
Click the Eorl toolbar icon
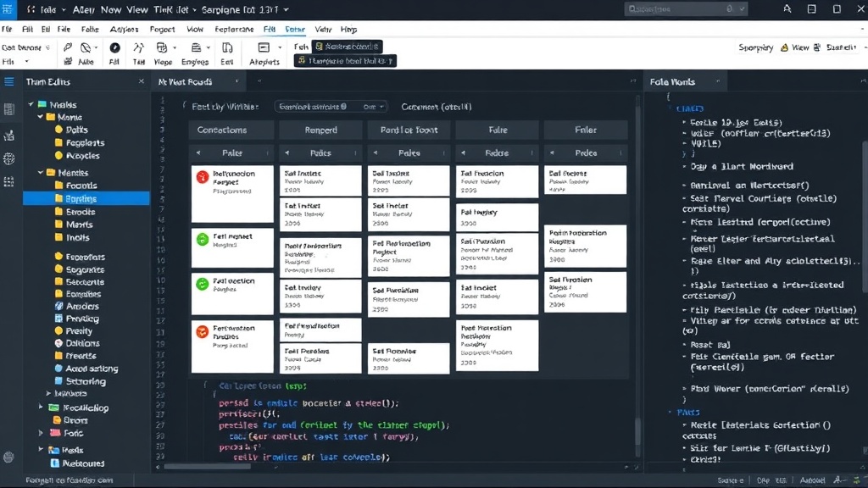(x=227, y=48)
